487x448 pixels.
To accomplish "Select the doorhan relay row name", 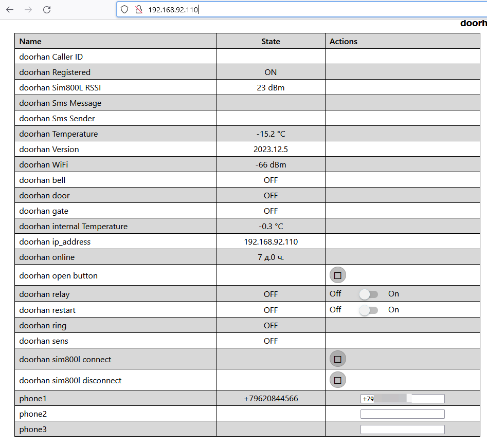I will pyautogui.click(x=44, y=294).
